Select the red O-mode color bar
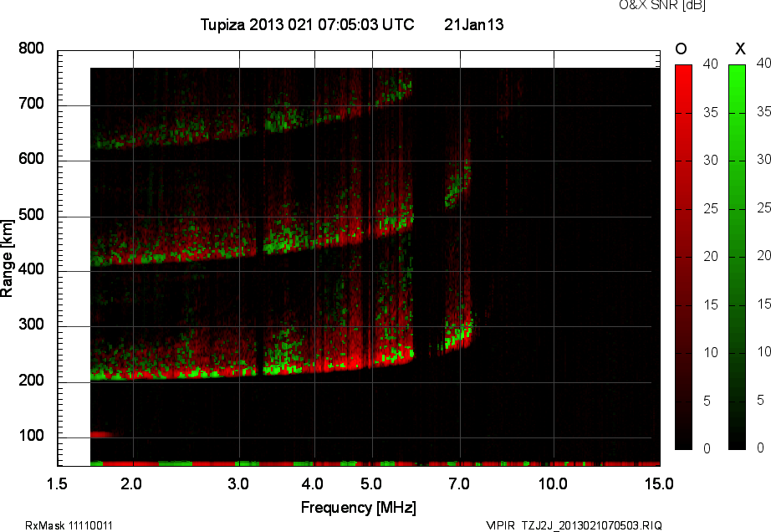The image size is (771, 532). [683, 257]
